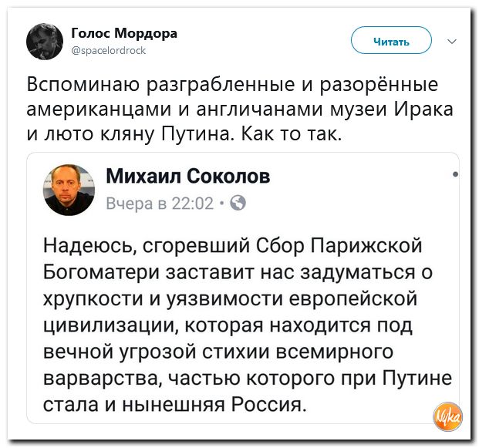This screenshot has height=448, width=479.
Task: Click the quoted line цивилизации, которая находится под
Action: pyautogui.click(x=228, y=325)
